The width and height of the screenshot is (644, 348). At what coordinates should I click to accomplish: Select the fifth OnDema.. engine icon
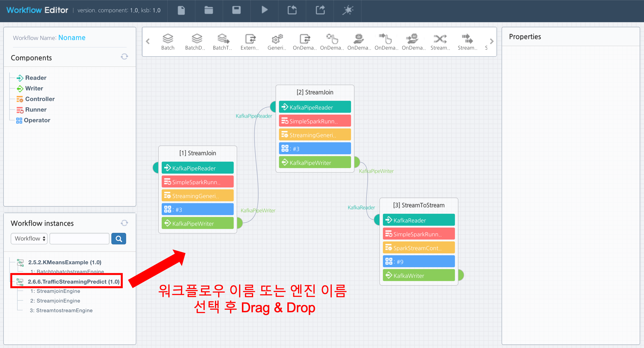[x=414, y=42]
